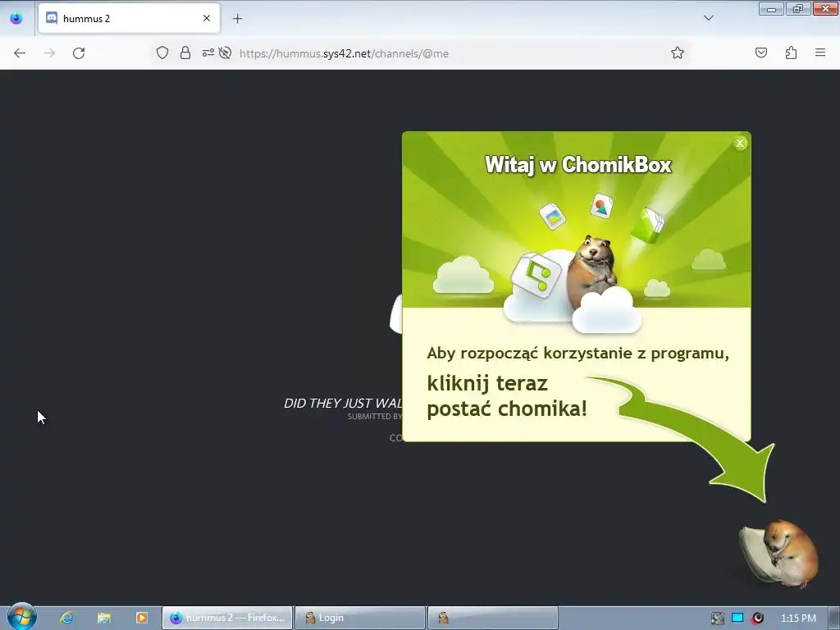Open a new tab
Viewport: 840px width, 630px height.
[237, 19]
